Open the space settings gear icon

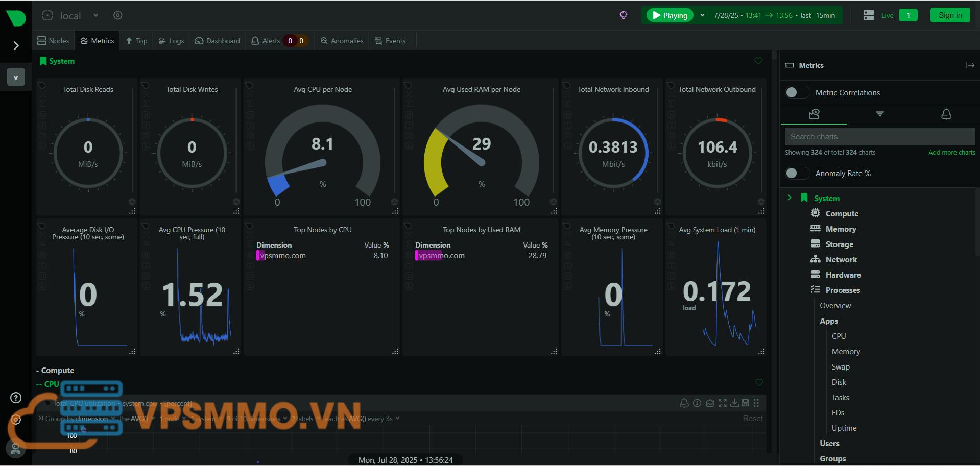[117, 15]
